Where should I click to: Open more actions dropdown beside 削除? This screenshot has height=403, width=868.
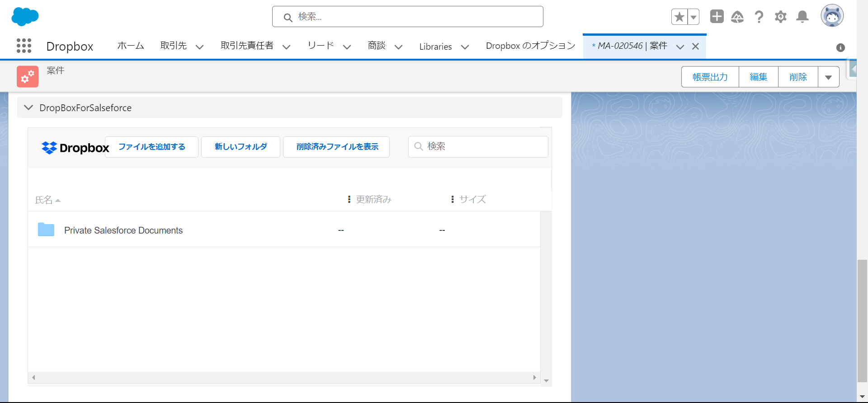point(828,77)
